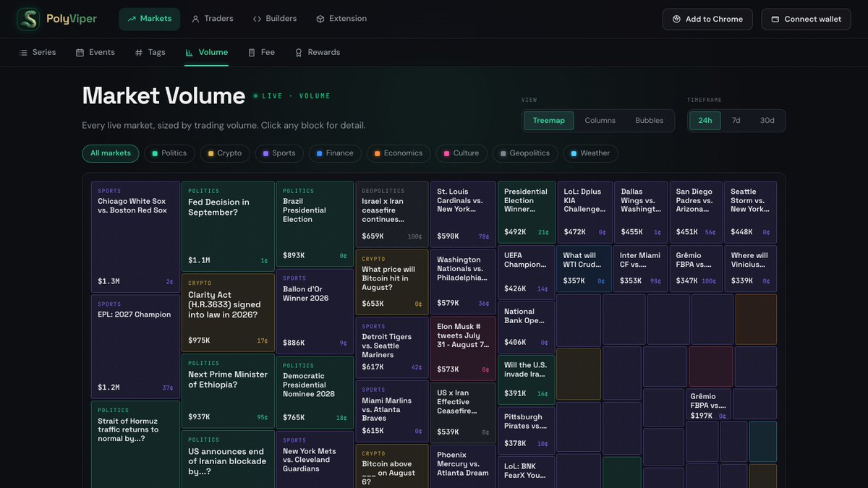Open LoL: Dplus KIA Challengers block
Screen dimensions: 868x488
click(585, 212)
